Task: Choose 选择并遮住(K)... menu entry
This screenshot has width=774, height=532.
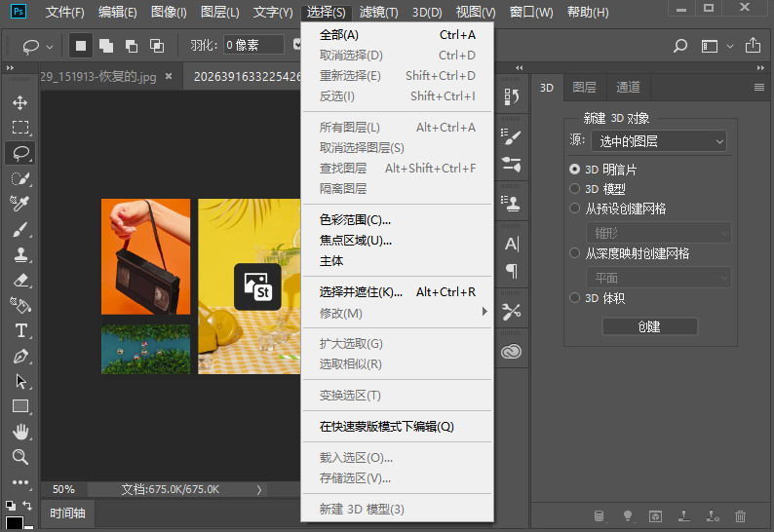Action: pos(397,292)
